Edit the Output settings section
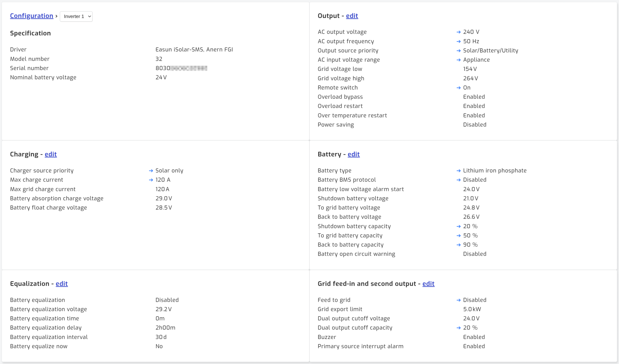 click(352, 16)
